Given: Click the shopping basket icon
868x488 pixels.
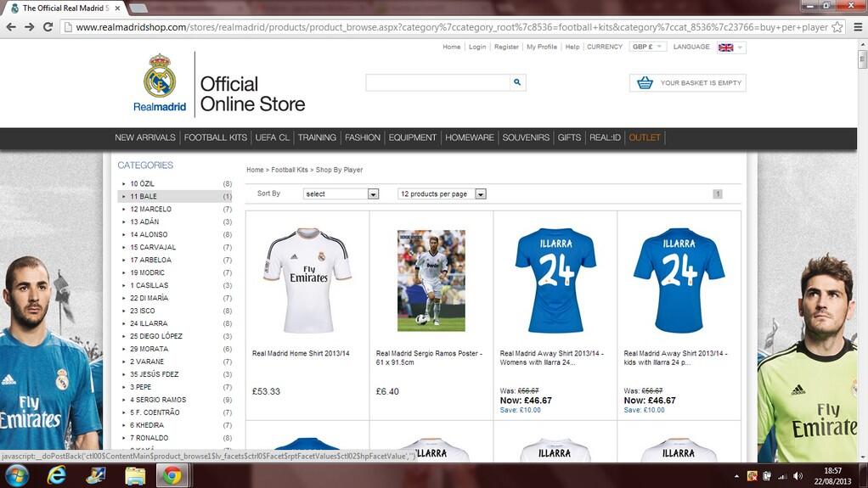Looking at the screenshot, I should [645, 83].
